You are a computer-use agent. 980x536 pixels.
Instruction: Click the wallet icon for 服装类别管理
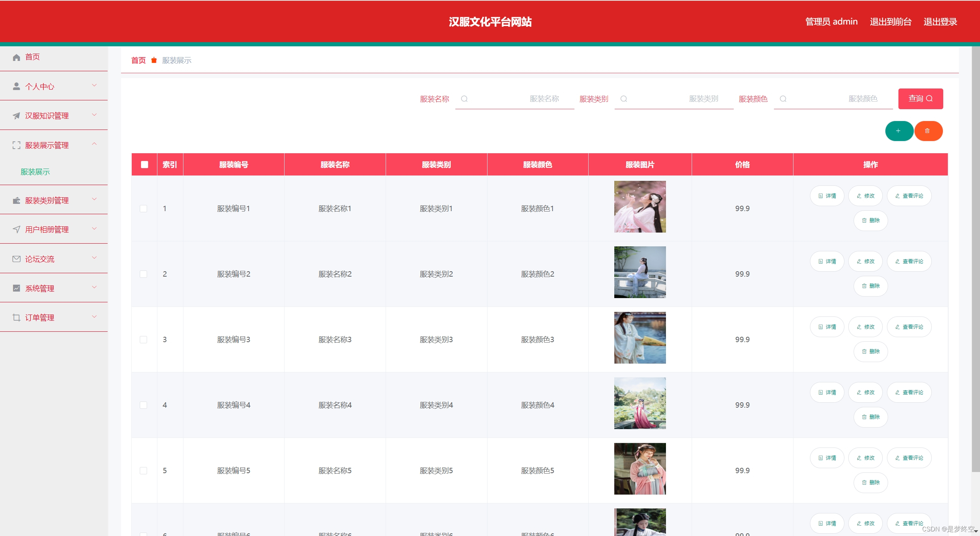click(x=16, y=200)
